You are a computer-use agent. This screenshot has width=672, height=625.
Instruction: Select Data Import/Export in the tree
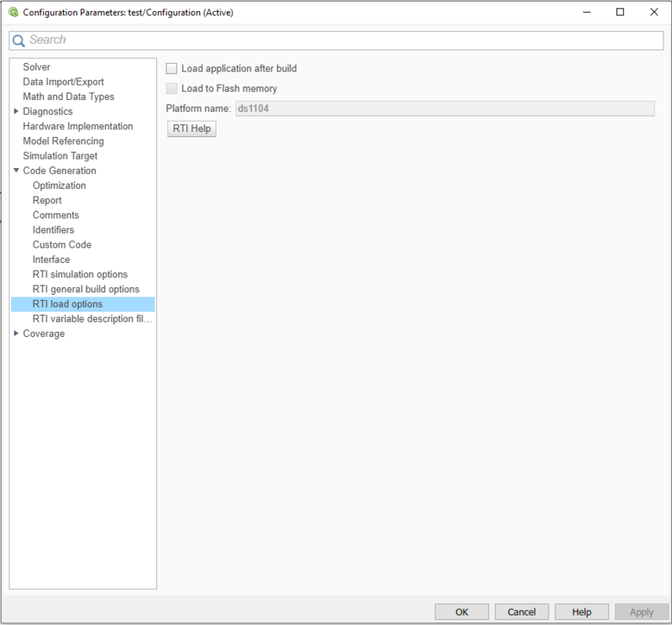pos(63,81)
